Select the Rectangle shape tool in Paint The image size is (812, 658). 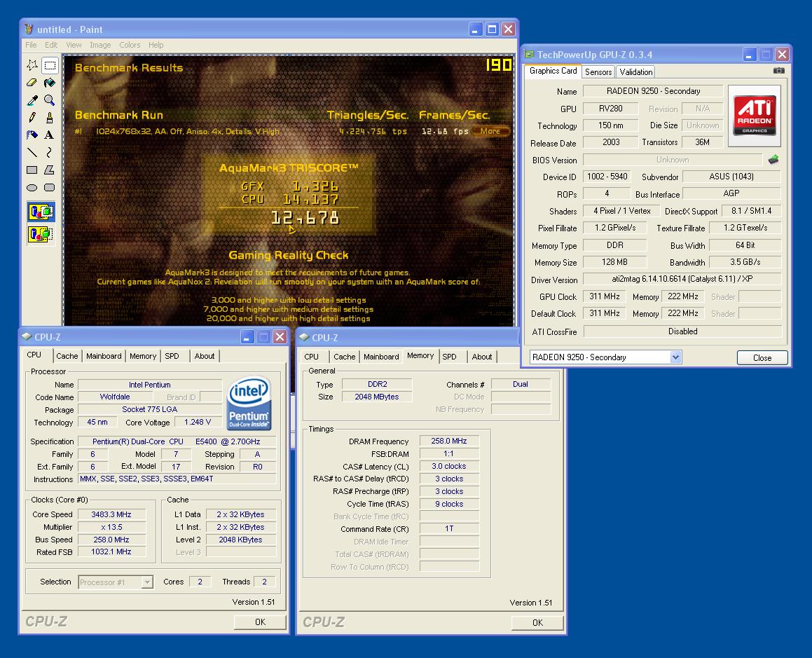[32, 170]
